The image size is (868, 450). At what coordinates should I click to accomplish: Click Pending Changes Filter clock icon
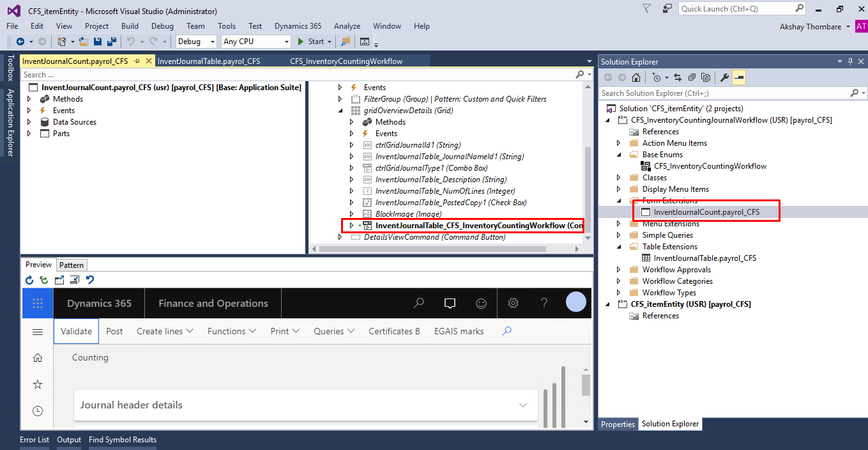(656, 77)
